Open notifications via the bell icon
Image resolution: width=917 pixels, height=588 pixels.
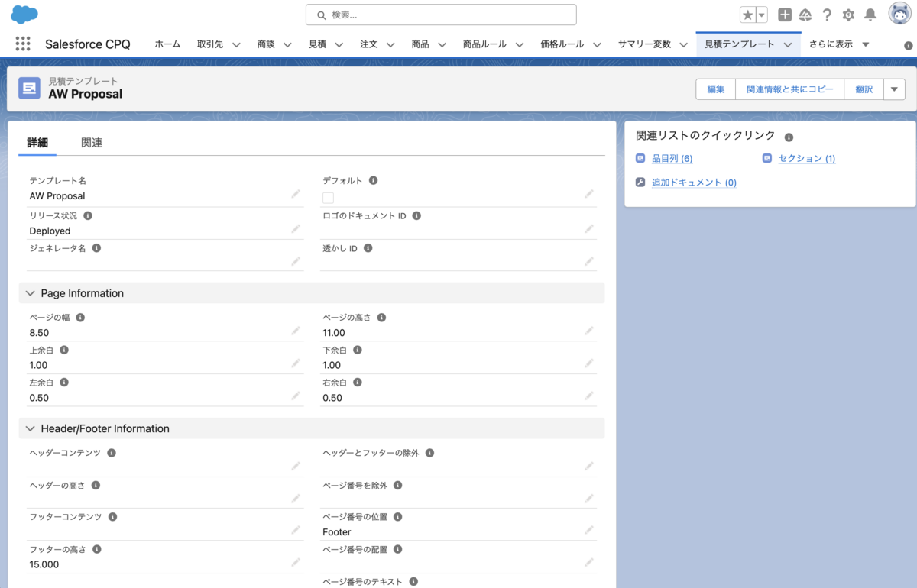[x=869, y=14]
